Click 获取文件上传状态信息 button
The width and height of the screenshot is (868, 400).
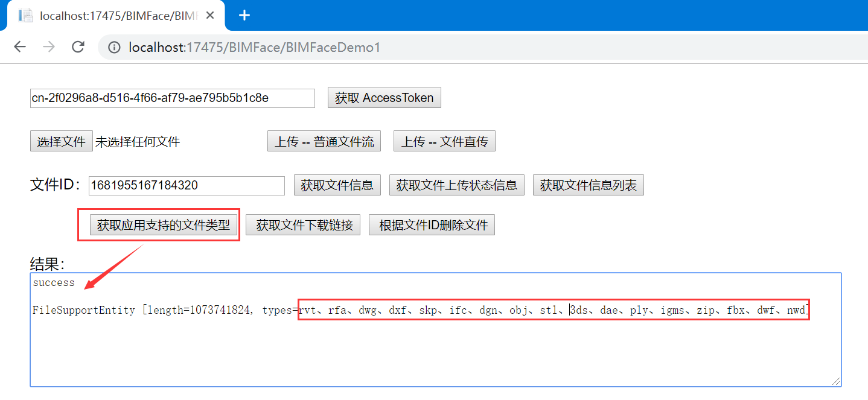coord(456,185)
